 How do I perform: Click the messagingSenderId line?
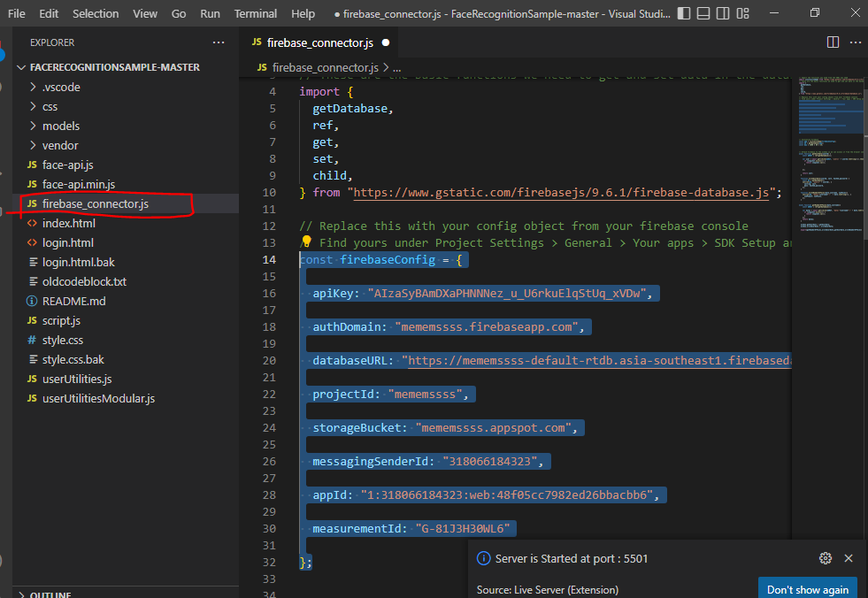tap(428, 461)
